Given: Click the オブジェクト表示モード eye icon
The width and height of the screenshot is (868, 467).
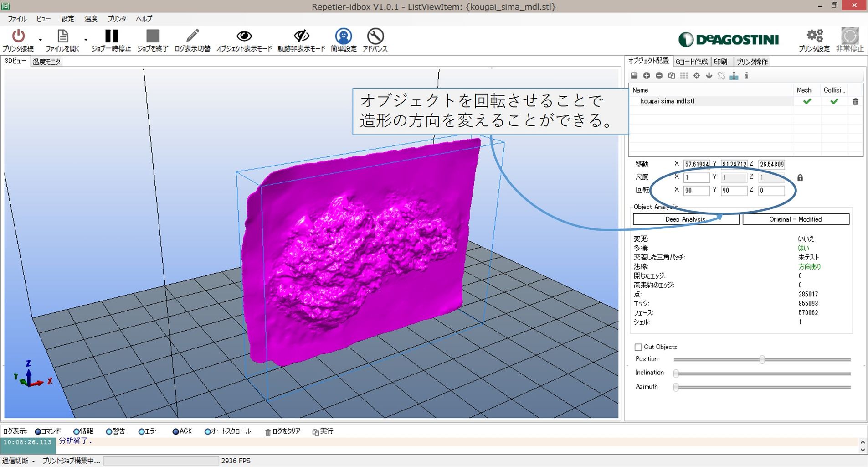Looking at the screenshot, I should click(244, 36).
